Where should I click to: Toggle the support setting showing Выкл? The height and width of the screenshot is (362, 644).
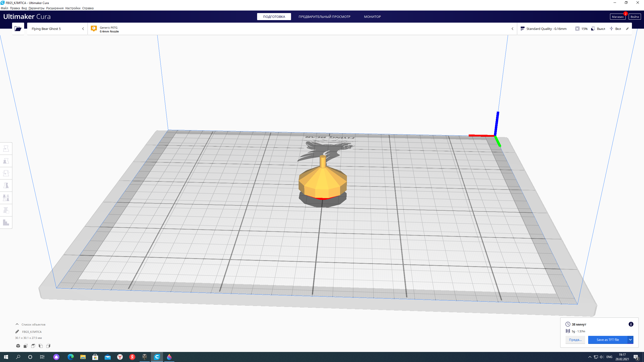598,29
